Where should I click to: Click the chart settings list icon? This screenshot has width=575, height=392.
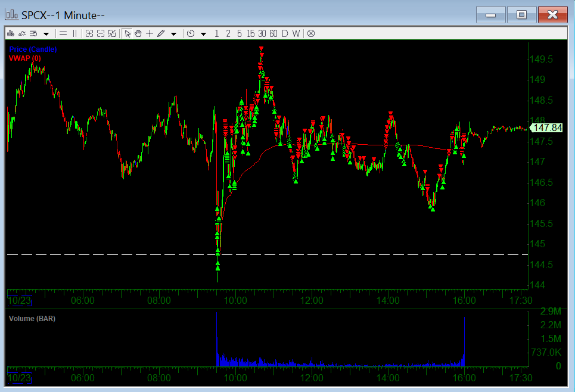point(33,34)
